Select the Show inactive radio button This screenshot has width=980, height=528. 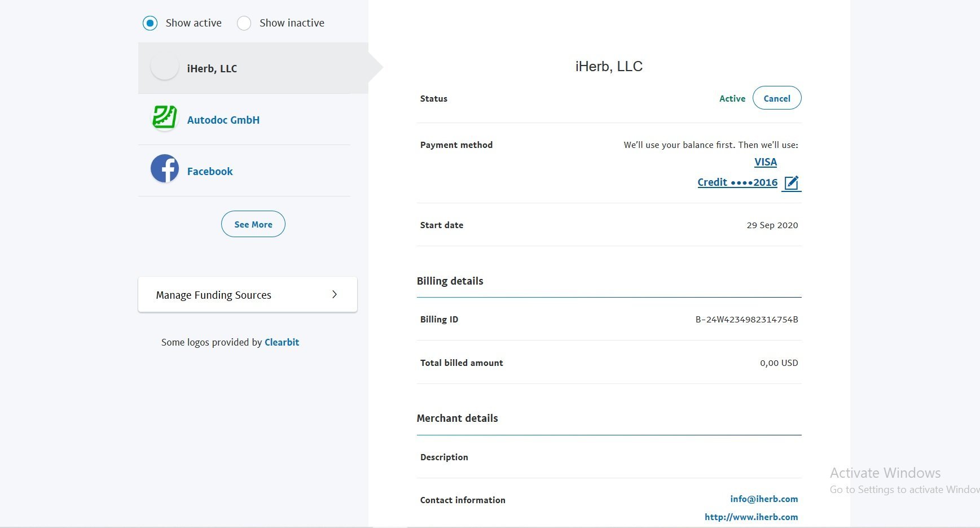(244, 23)
